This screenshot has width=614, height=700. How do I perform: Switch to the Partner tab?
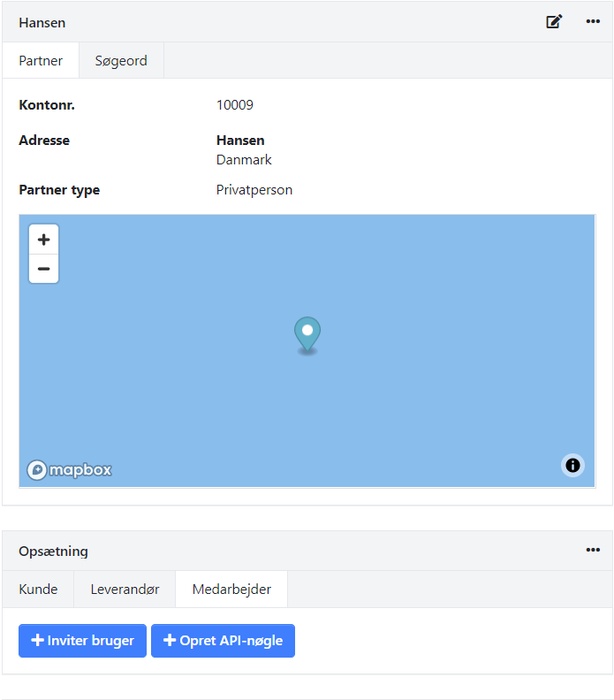[41, 61]
